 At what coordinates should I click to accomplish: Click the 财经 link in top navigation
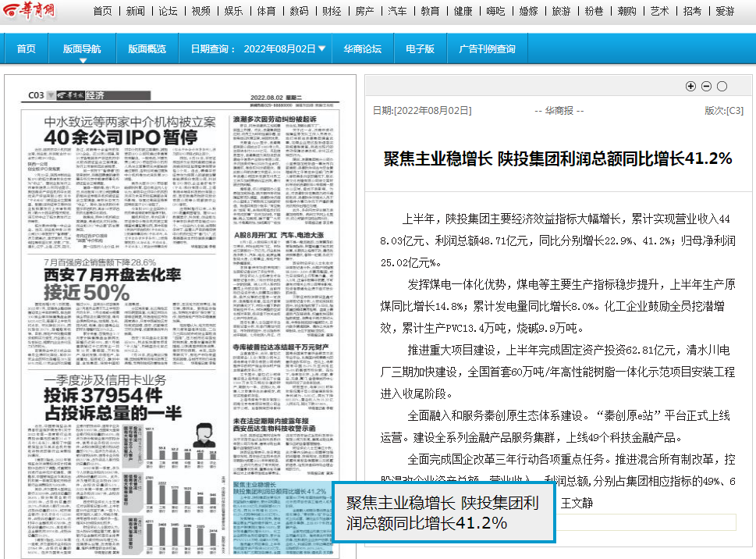click(x=332, y=11)
